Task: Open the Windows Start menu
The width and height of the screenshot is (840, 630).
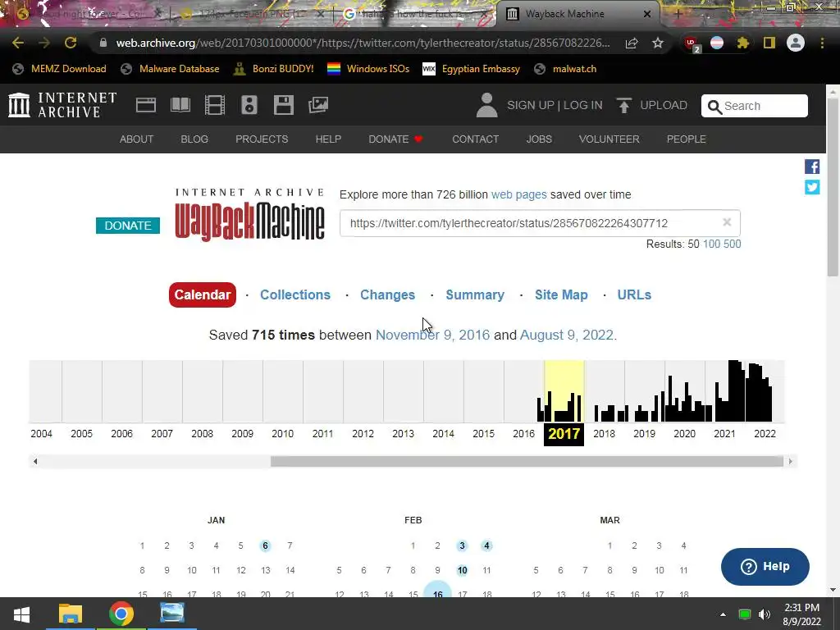Action: (22, 614)
